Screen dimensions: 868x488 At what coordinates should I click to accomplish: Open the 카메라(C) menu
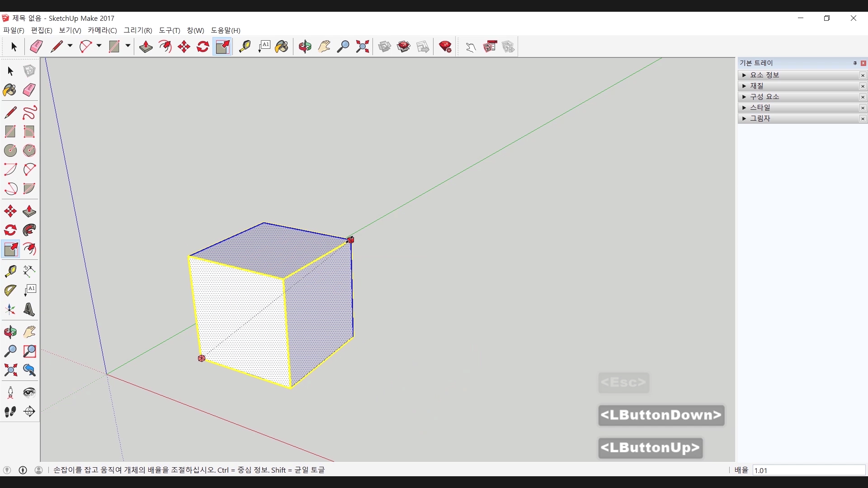point(102,30)
